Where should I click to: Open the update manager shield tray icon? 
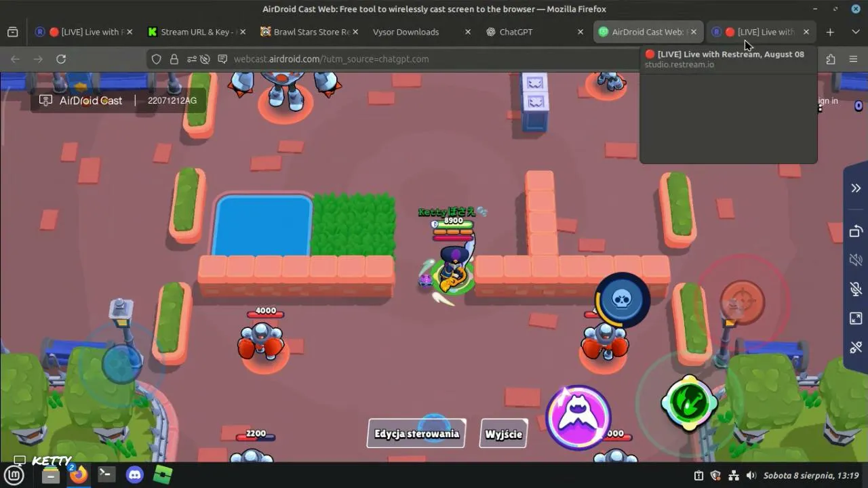click(716, 476)
